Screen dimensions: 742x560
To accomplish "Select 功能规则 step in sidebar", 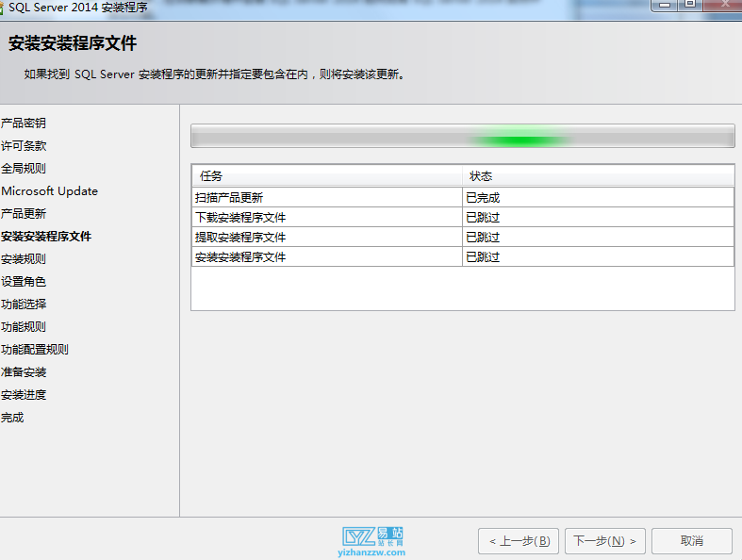I will 24,327.
